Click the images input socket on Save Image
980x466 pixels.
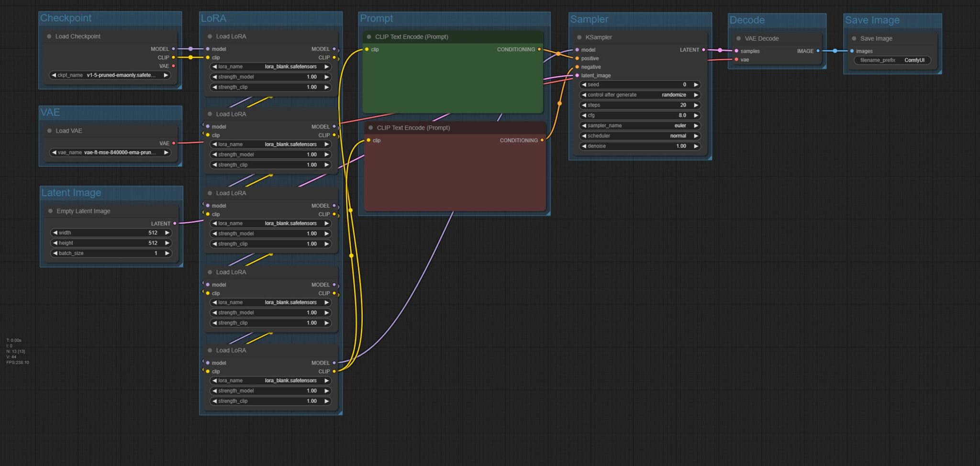[x=852, y=51]
